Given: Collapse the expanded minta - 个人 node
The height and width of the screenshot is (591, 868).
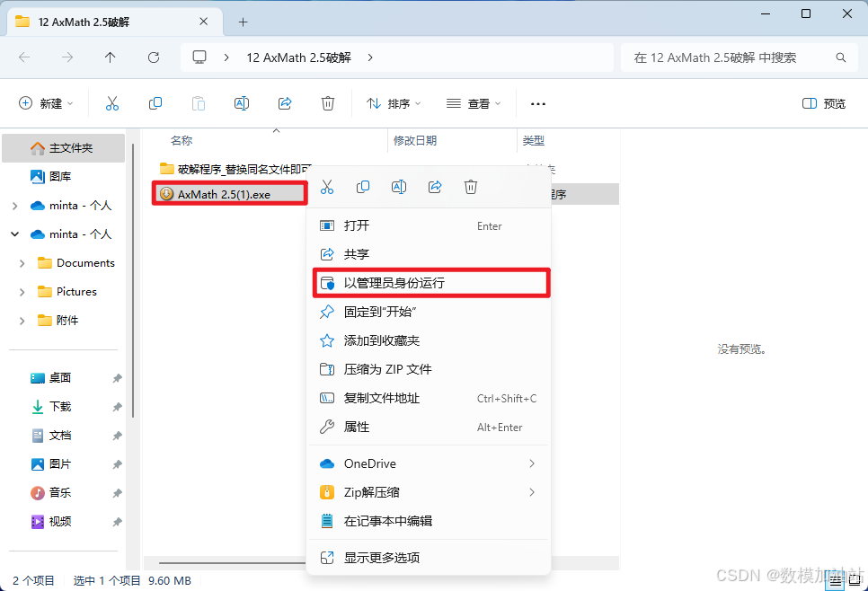Looking at the screenshot, I should (x=15, y=234).
